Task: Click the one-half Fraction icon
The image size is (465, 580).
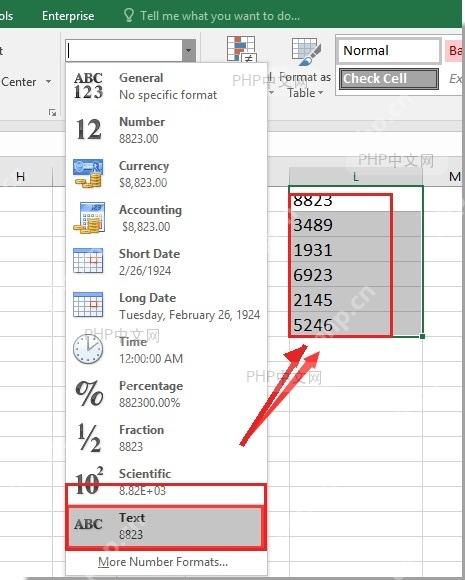Action: pyautogui.click(x=89, y=438)
